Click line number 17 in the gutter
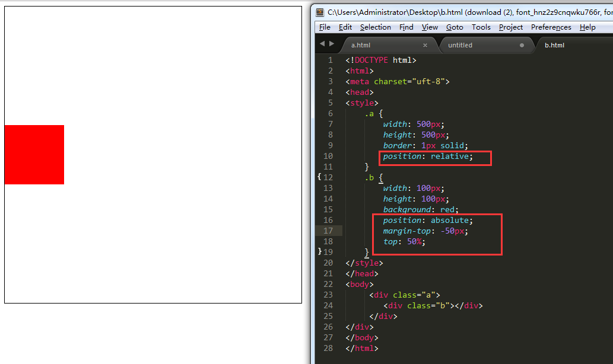 (328, 231)
